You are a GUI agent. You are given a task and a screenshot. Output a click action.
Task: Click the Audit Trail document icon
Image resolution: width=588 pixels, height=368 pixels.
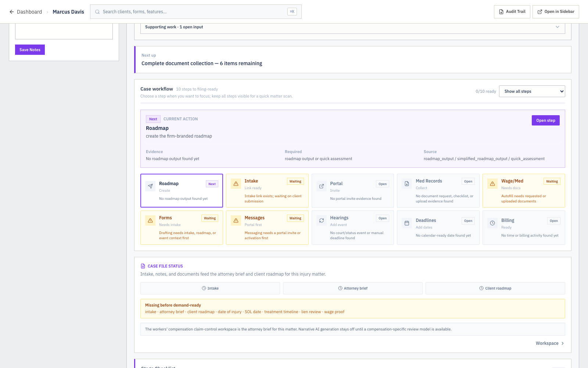pyautogui.click(x=501, y=12)
